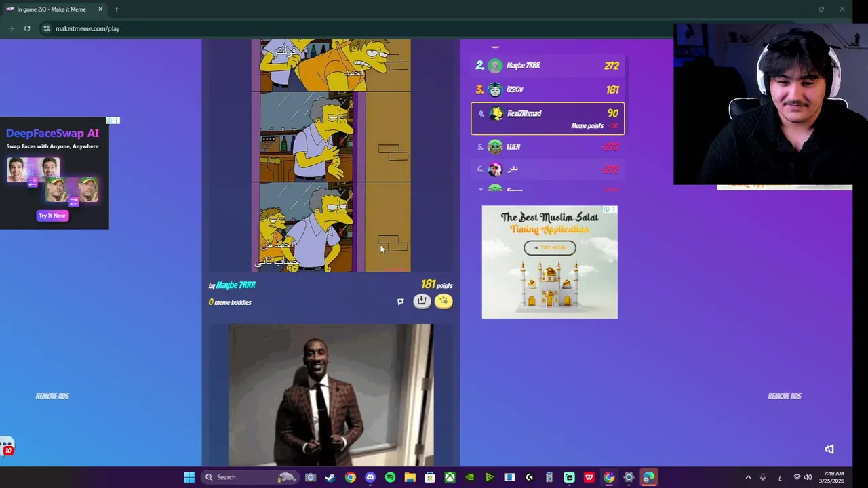Open Spotify from the taskbar
868x488 pixels.
(390, 477)
